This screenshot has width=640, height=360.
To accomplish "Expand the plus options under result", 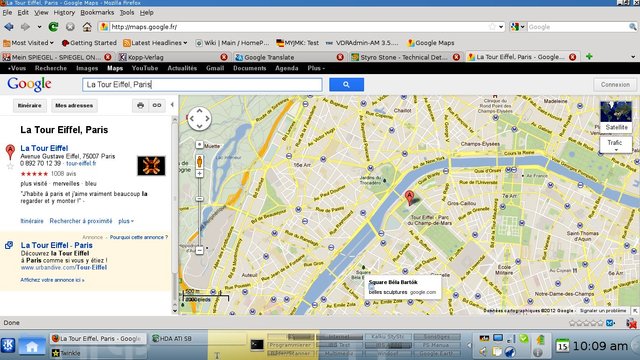I will point(126,221).
